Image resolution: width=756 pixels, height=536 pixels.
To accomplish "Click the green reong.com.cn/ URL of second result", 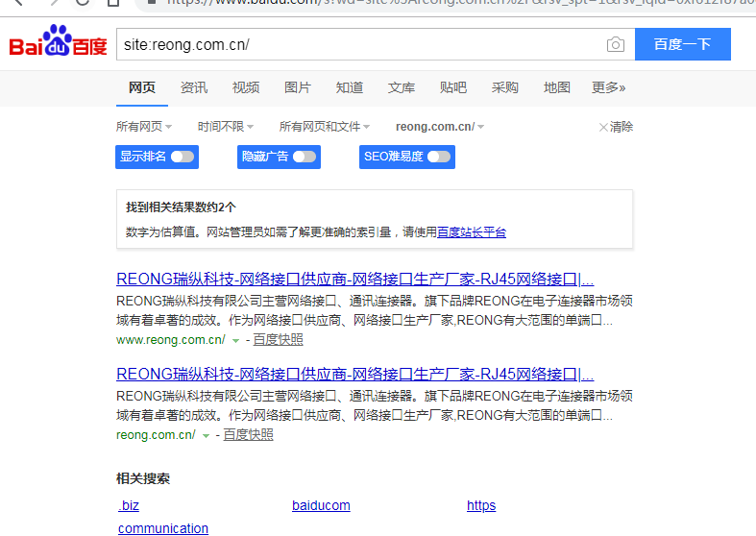I will [156, 435].
